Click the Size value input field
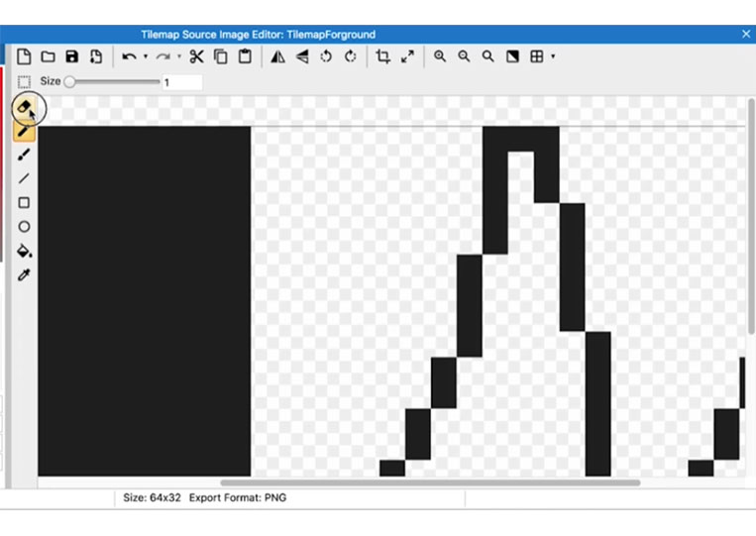Screen dimensions: 756x536 [182, 82]
